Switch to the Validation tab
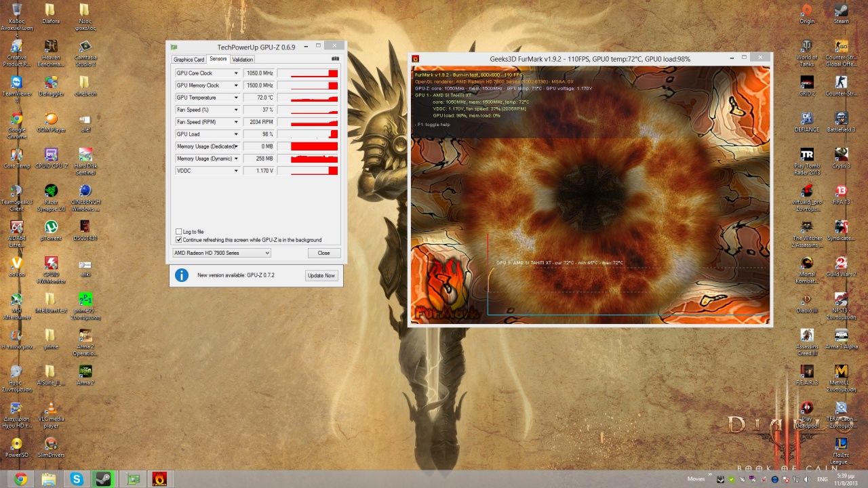The image size is (868, 488). (x=243, y=60)
